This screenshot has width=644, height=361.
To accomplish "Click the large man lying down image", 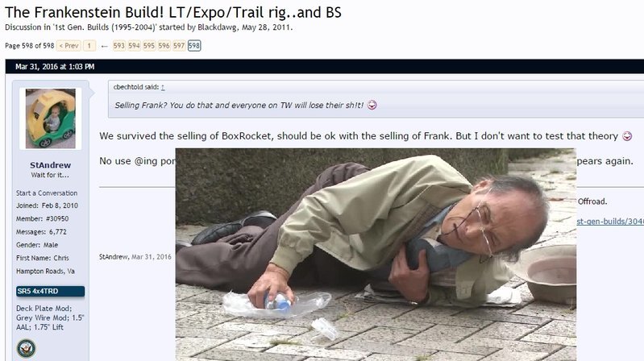I will point(376,255).
